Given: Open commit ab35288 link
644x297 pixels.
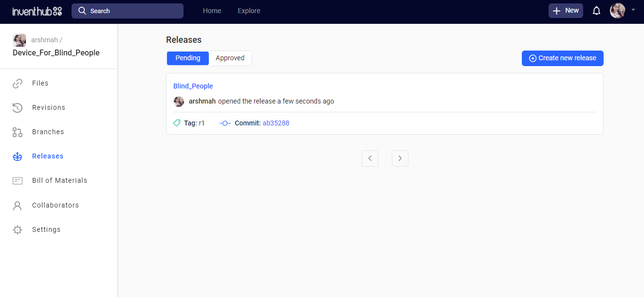Looking at the screenshot, I should coord(276,123).
